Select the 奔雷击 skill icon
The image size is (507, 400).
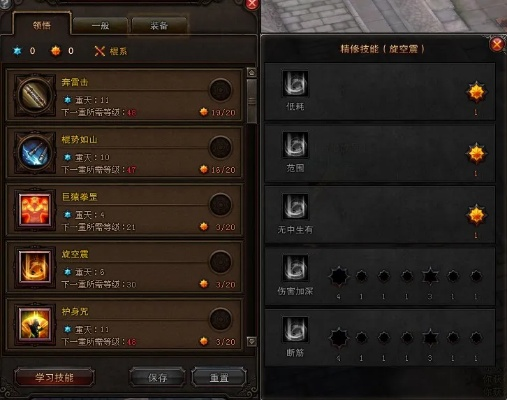pyautogui.click(x=35, y=95)
